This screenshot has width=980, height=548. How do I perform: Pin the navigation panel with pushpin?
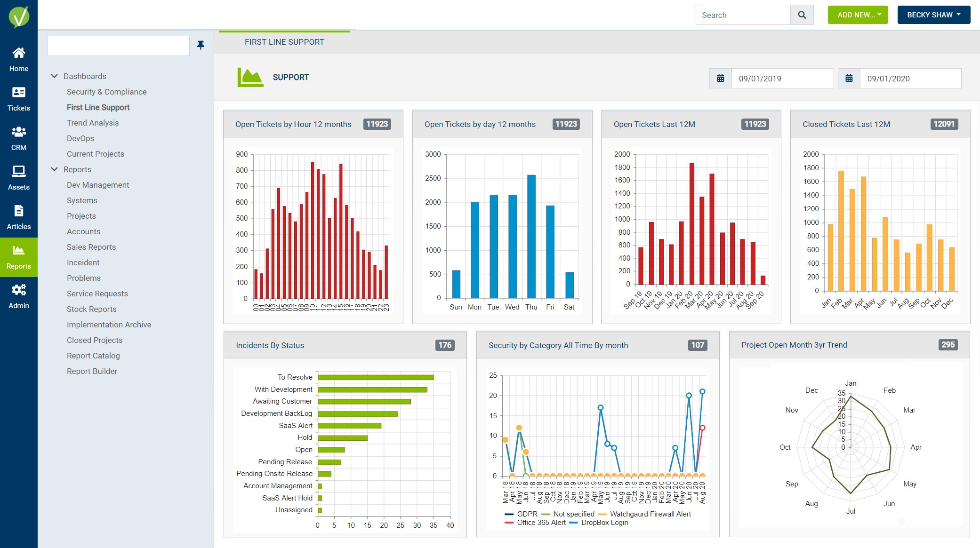(201, 45)
